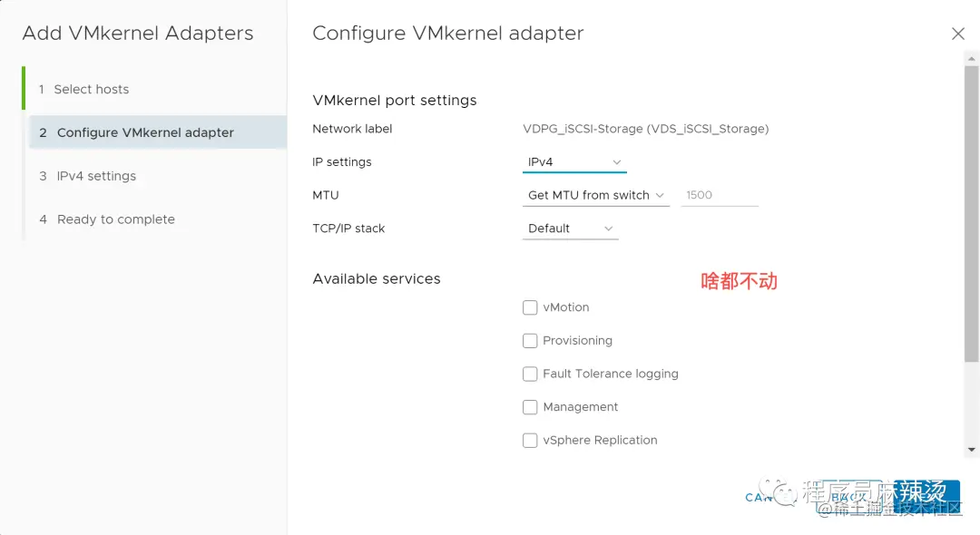Toggle Fault Tolerance logging checkbox
The image size is (980, 535).
coord(530,374)
